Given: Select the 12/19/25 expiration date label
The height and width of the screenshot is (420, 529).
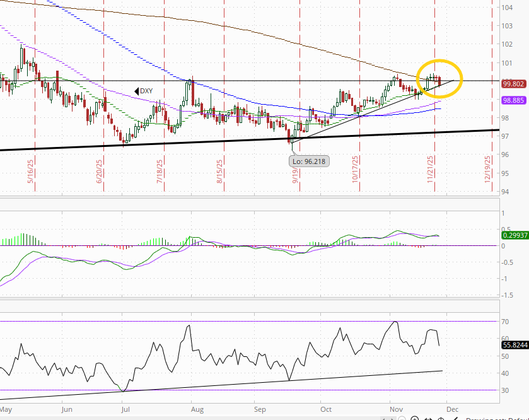Looking at the screenshot, I should point(487,170).
